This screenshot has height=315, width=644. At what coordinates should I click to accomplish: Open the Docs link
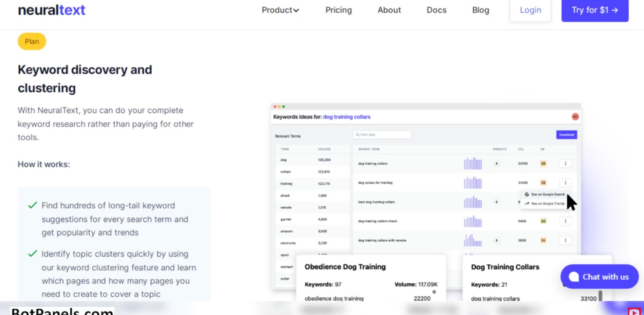click(x=437, y=10)
